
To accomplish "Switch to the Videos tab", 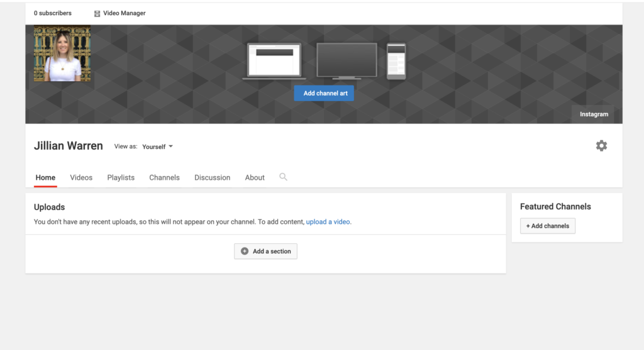I will coord(81,178).
